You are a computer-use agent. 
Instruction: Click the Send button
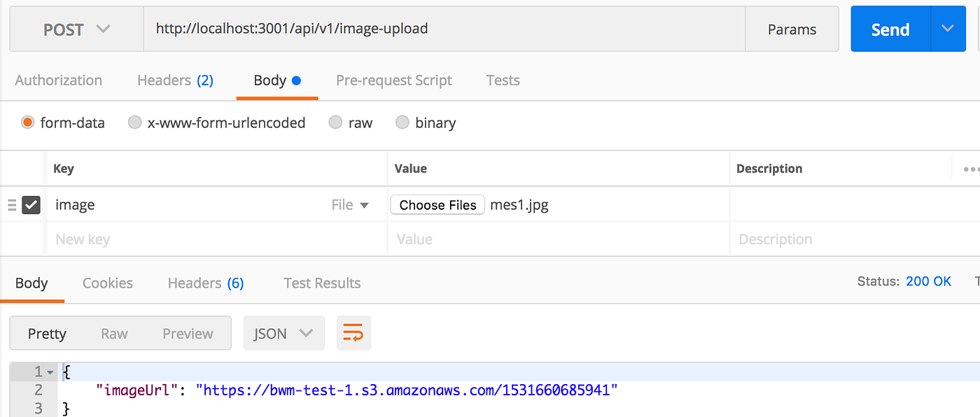pyautogui.click(x=890, y=29)
